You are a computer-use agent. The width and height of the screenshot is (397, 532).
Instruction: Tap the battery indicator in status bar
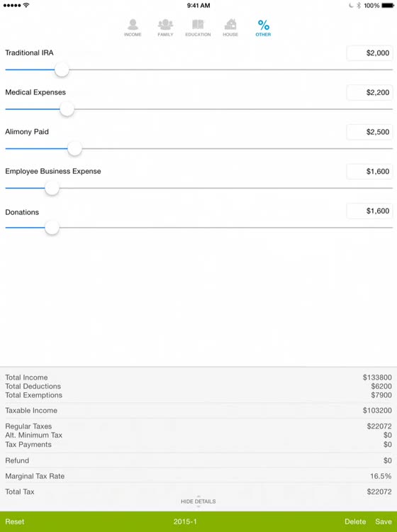pyautogui.click(x=388, y=6)
